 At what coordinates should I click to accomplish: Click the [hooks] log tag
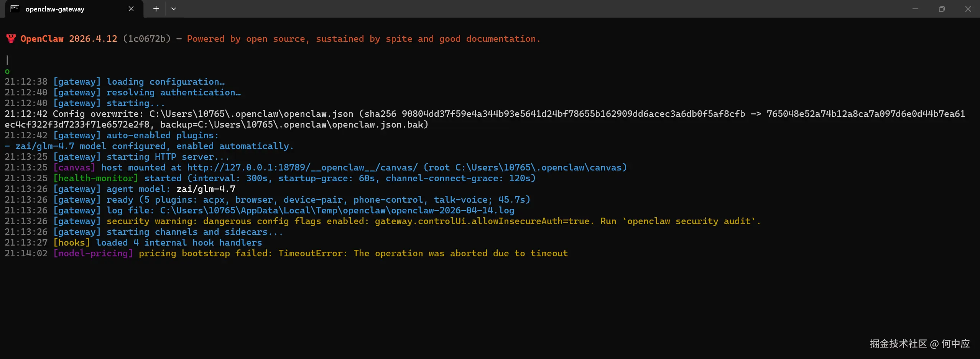point(72,243)
